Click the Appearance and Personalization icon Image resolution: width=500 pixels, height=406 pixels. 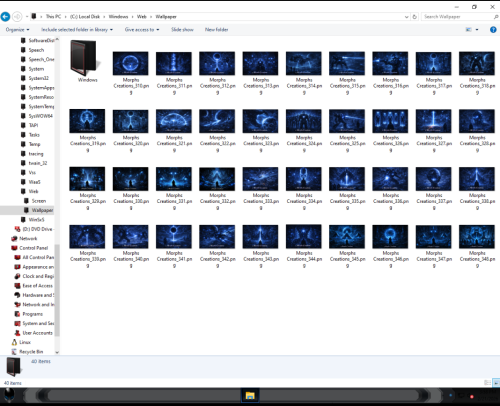pos(17,267)
